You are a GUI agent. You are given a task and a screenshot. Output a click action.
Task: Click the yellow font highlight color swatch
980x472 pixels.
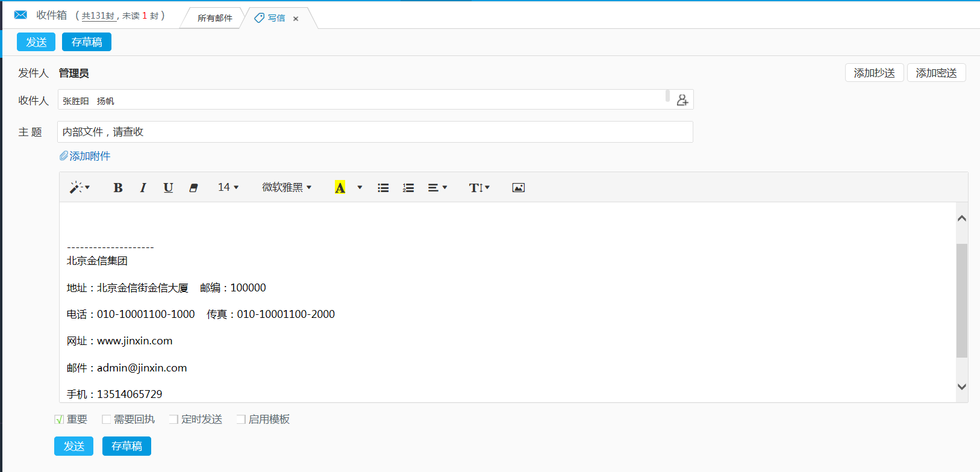(x=340, y=188)
